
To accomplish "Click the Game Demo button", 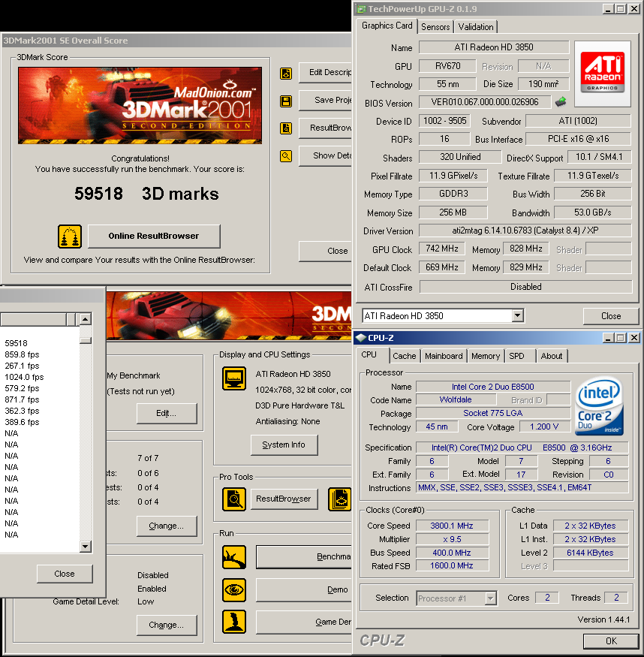I will (304, 622).
